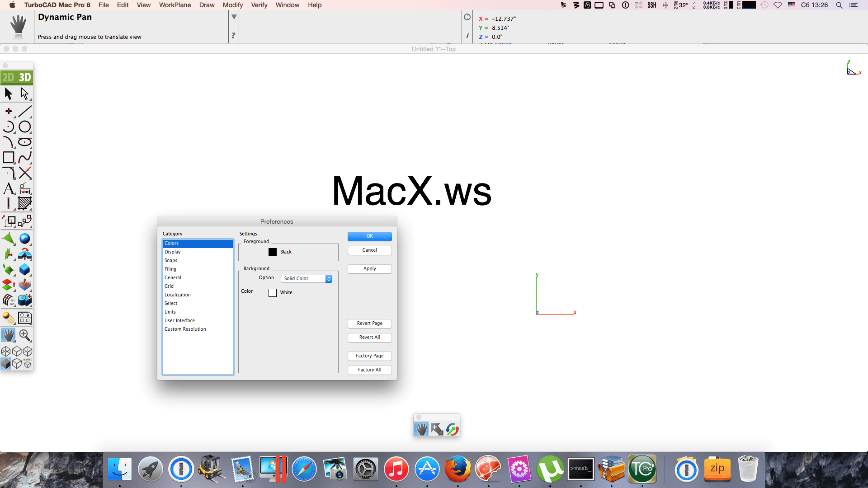This screenshot has height=488, width=868.
Task: Select the Ellipse tool
Action: click(x=25, y=142)
